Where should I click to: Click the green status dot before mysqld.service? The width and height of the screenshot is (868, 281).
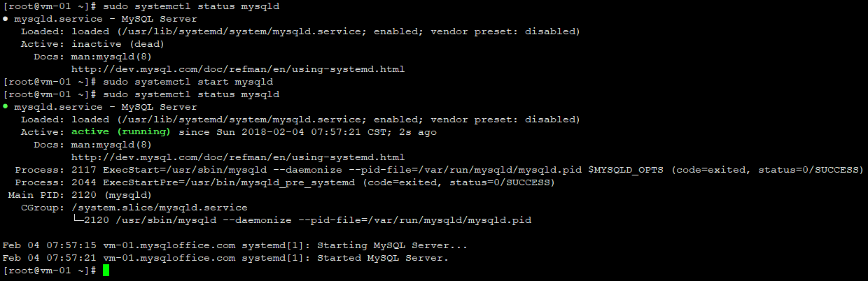[x=6, y=107]
